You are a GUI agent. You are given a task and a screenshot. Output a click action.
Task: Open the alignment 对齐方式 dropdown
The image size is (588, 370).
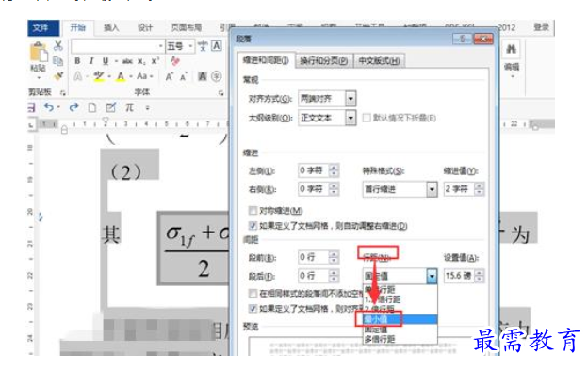pyautogui.click(x=351, y=99)
